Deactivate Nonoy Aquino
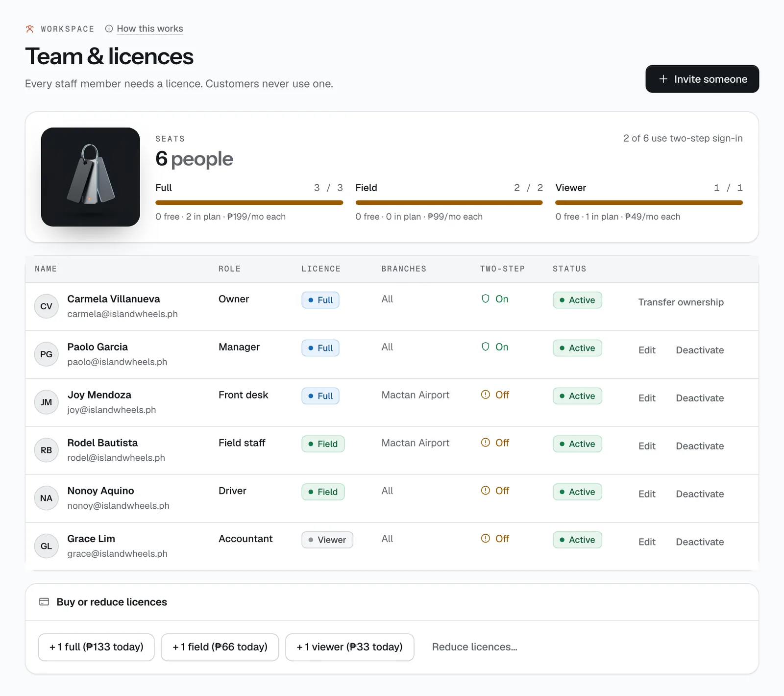The width and height of the screenshot is (784, 696). point(700,494)
